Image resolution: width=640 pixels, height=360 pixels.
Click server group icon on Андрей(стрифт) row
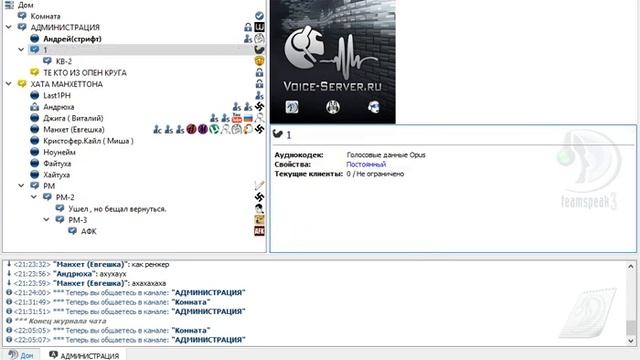pyautogui.click(x=248, y=39)
